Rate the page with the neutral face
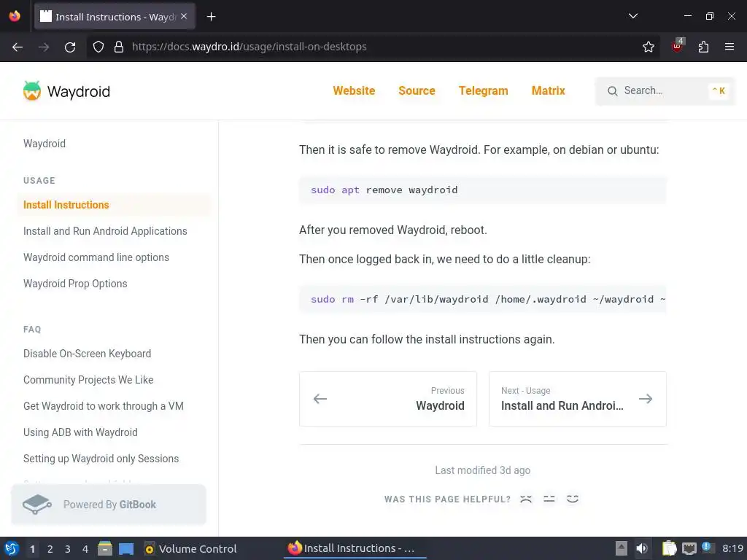This screenshot has height=560, width=747. coord(549,499)
